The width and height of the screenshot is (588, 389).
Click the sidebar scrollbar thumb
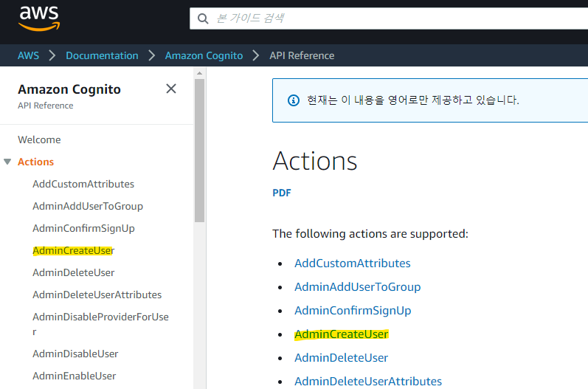(199, 150)
